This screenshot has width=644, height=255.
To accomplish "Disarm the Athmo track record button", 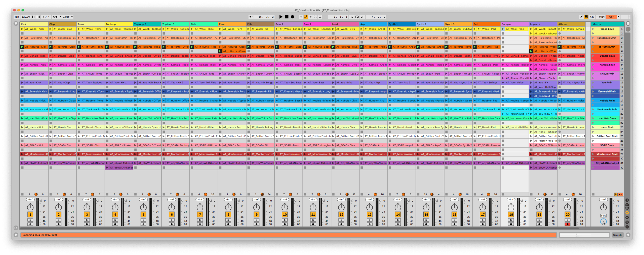I will 567,224.
